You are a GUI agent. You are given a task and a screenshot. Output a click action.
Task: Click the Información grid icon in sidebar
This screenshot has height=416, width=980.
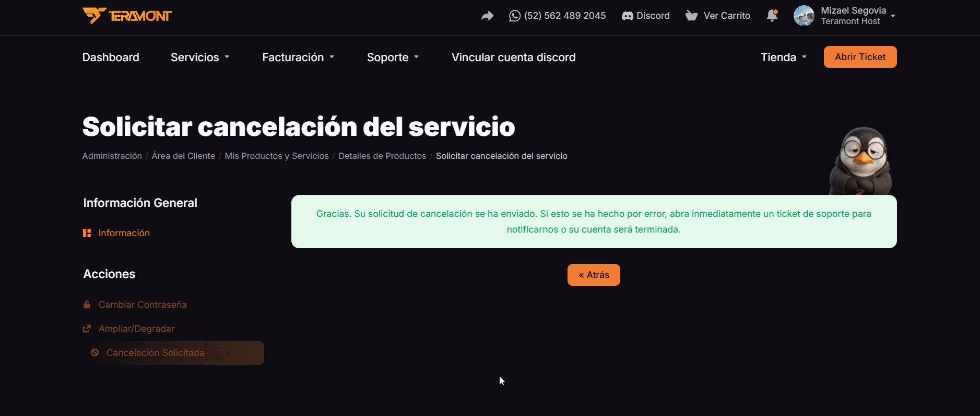(x=87, y=233)
